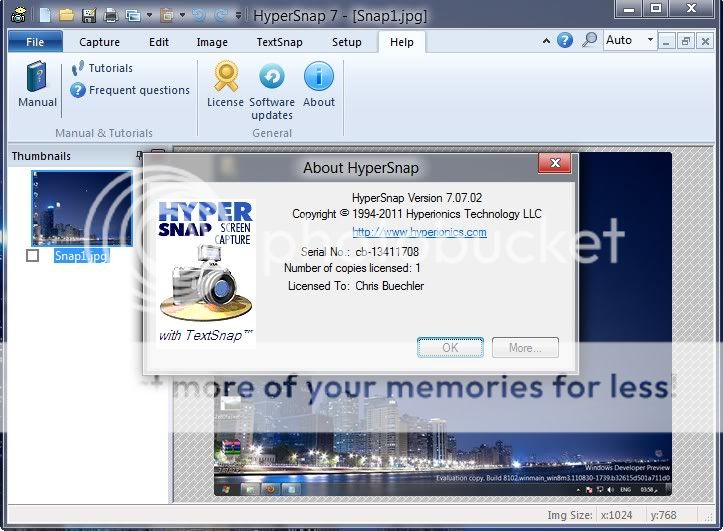723x531 pixels.
Task: Click the y:768 status bar entry
Action: pyautogui.click(x=663, y=515)
